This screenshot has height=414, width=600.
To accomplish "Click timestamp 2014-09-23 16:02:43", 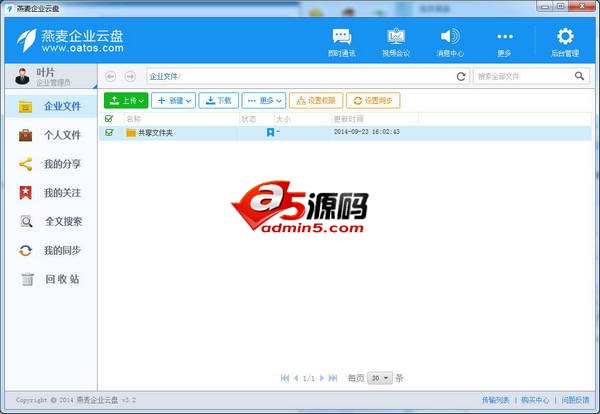I will tap(367, 132).
